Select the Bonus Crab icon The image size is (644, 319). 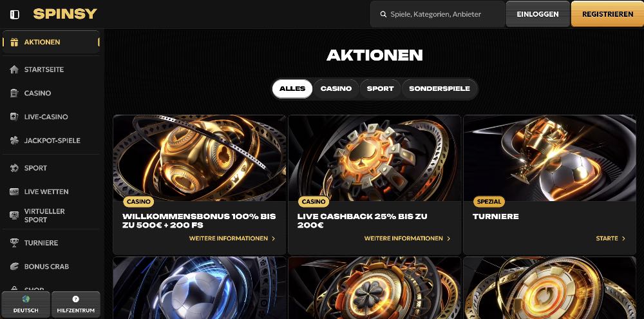pos(14,266)
